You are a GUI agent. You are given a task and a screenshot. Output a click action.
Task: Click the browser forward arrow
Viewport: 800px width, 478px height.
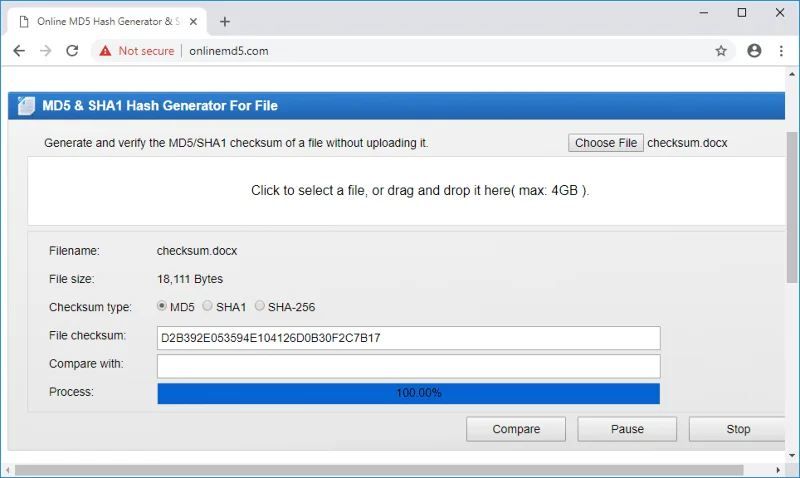point(45,51)
